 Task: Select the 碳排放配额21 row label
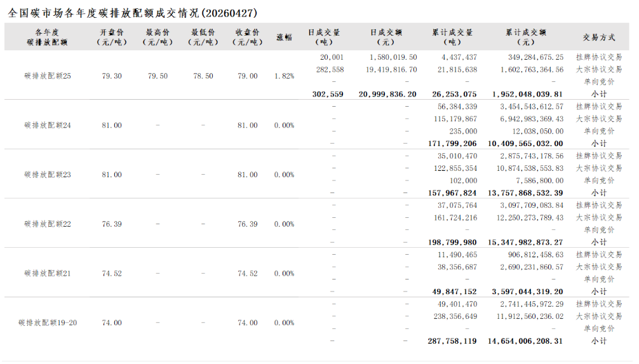click(48, 274)
